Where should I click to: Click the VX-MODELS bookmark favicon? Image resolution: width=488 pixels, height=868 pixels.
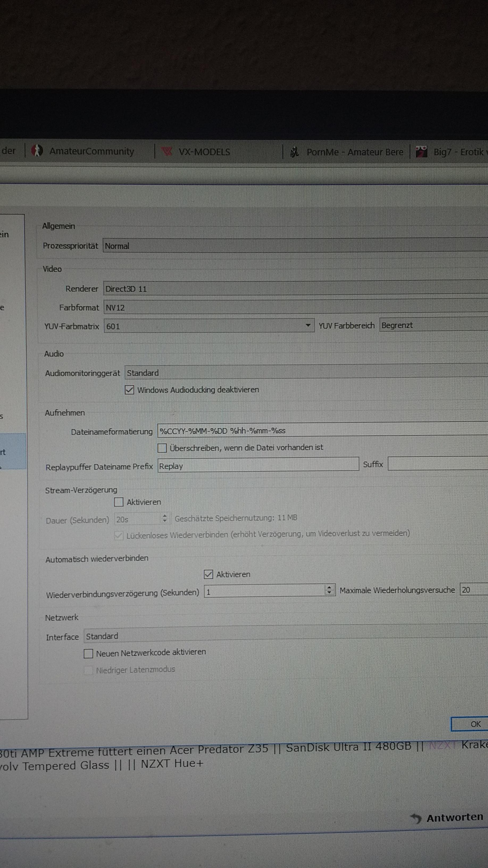pyautogui.click(x=167, y=152)
